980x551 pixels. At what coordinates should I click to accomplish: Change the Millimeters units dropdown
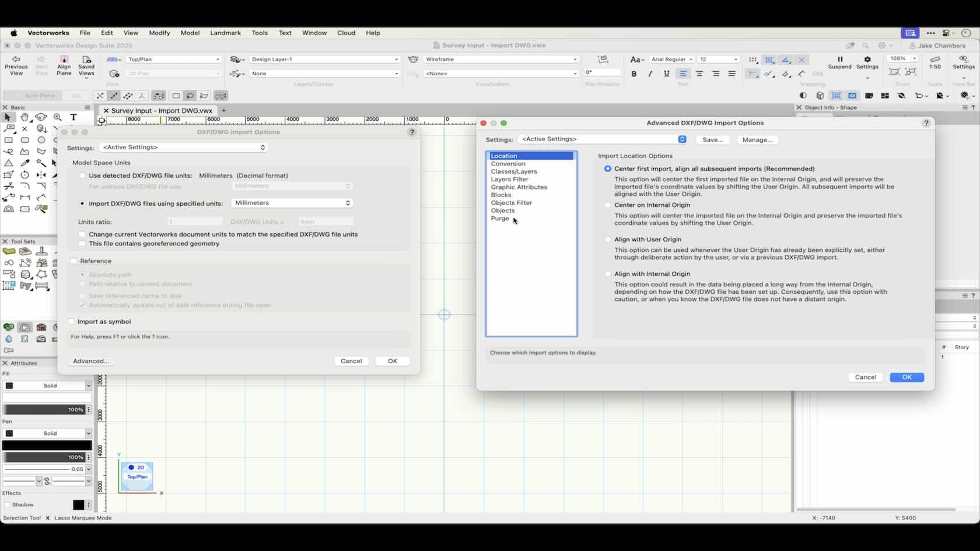coord(292,202)
